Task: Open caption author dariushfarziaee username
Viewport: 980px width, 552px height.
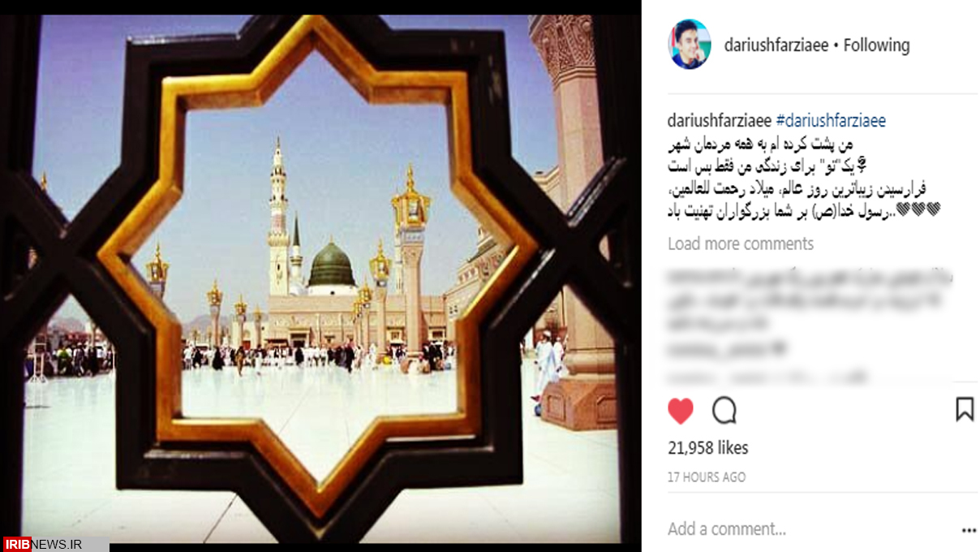Action: pos(720,121)
